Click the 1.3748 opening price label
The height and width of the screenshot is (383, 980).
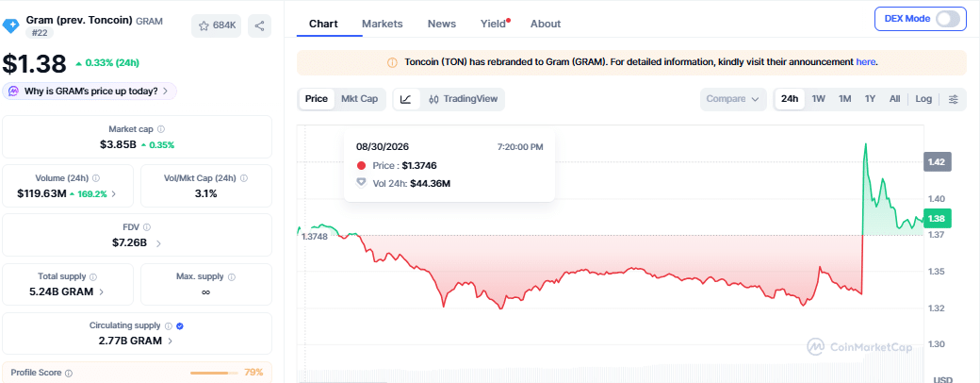314,237
